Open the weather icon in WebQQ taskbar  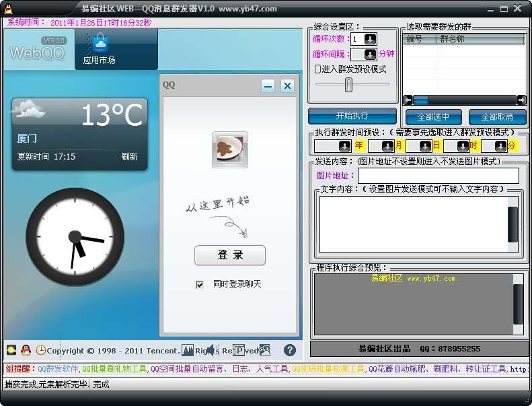coord(11,350)
